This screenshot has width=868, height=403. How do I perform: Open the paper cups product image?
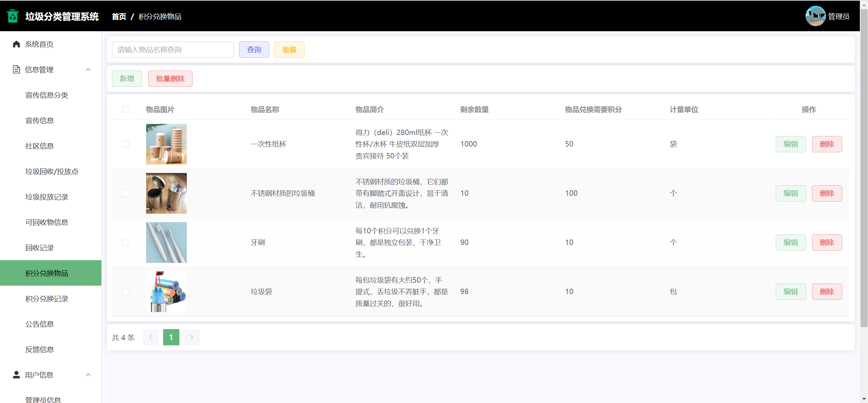166,144
